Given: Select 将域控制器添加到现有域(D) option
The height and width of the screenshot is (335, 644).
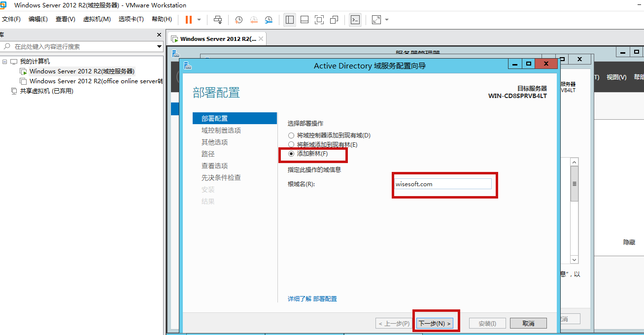Looking at the screenshot, I should pos(329,135).
